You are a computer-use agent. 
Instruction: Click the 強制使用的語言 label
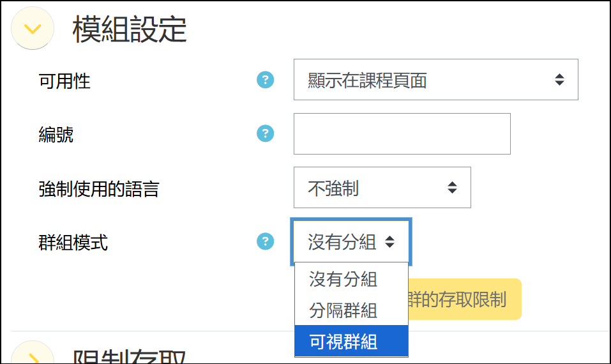tap(99, 189)
